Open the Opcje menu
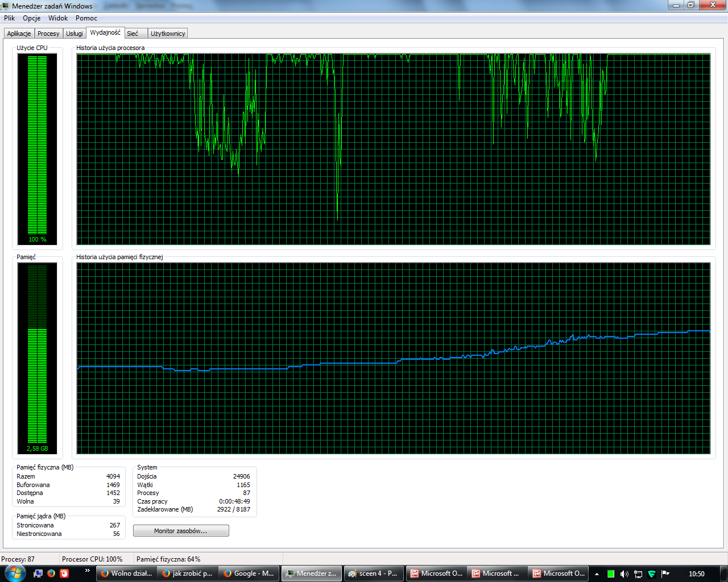This screenshot has width=728, height=582. pos(32,18)
